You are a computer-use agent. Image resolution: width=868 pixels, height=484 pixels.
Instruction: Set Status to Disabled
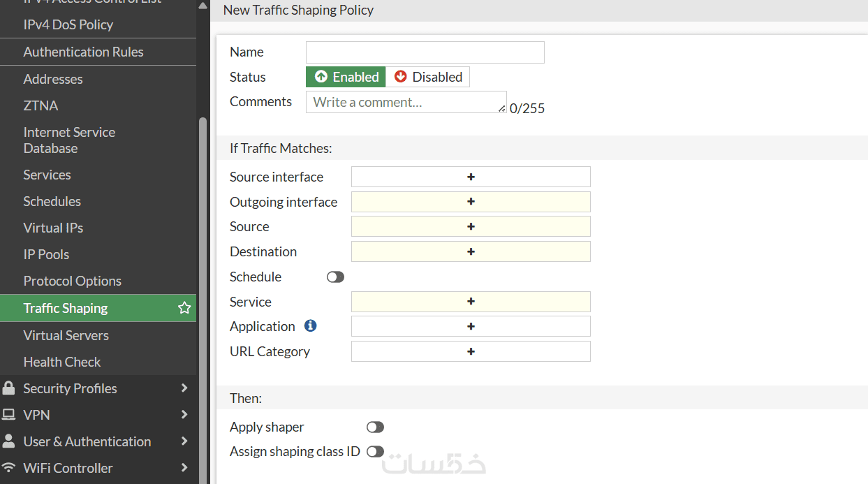[x=428, y=77]
